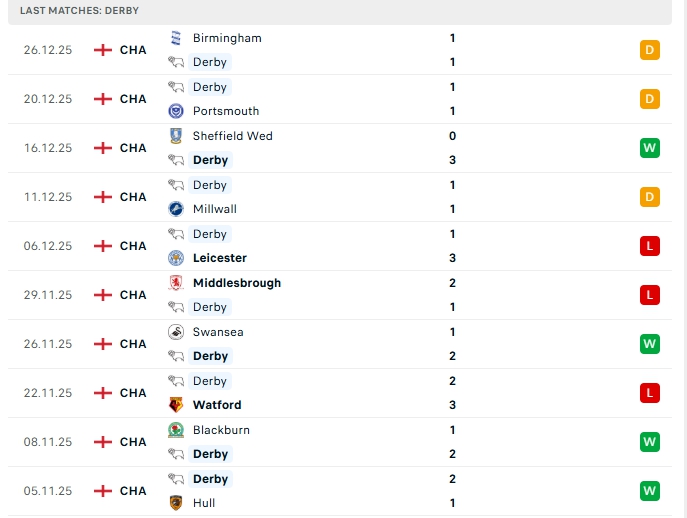Screen dimensions: 687x518
Task: Click the CHA league label dated 22.11.25
Action: 133,393
